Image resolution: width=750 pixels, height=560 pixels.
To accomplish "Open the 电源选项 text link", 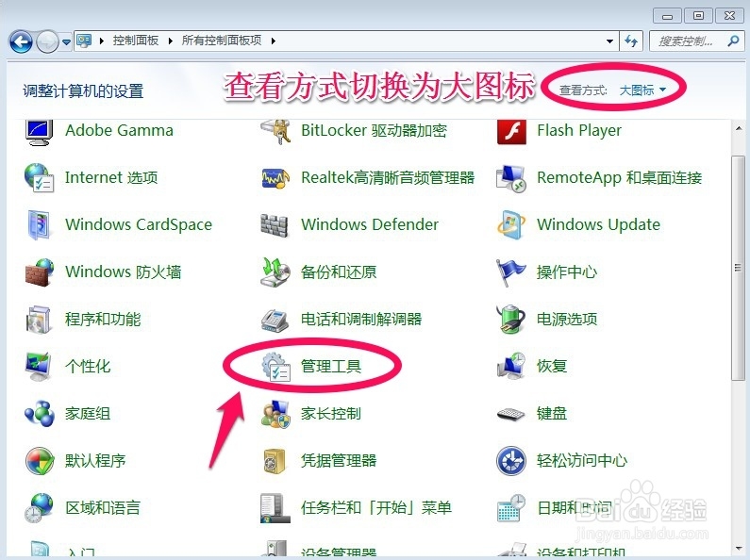I will click(567, 320).
